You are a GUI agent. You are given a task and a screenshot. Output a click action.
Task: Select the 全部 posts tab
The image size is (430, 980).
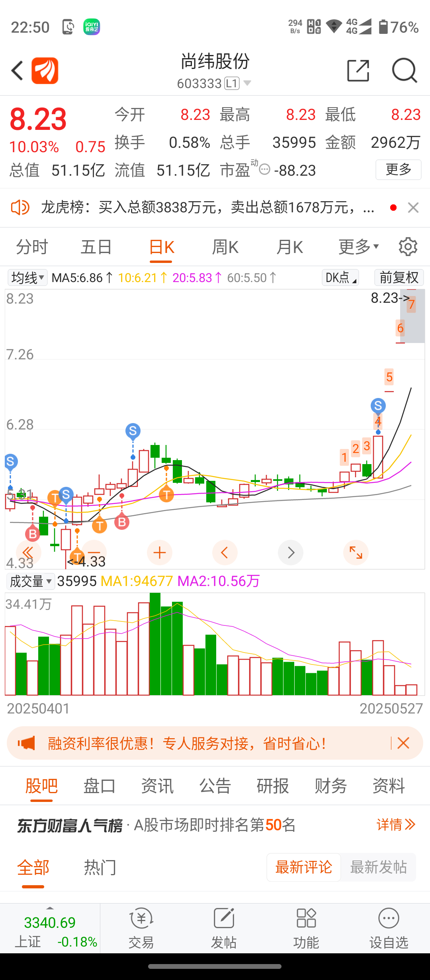[x=33, y=868]
